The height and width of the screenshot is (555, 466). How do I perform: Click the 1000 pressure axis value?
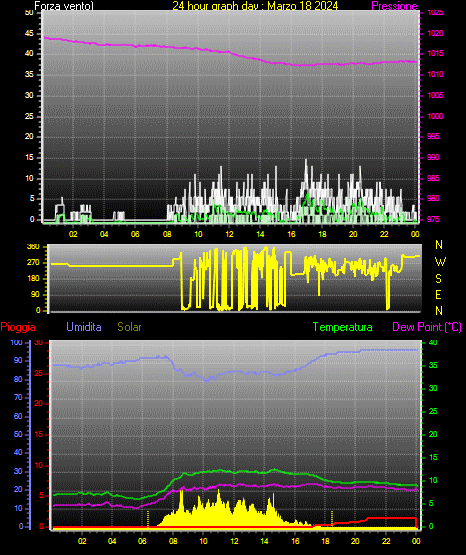click(435, 116)
